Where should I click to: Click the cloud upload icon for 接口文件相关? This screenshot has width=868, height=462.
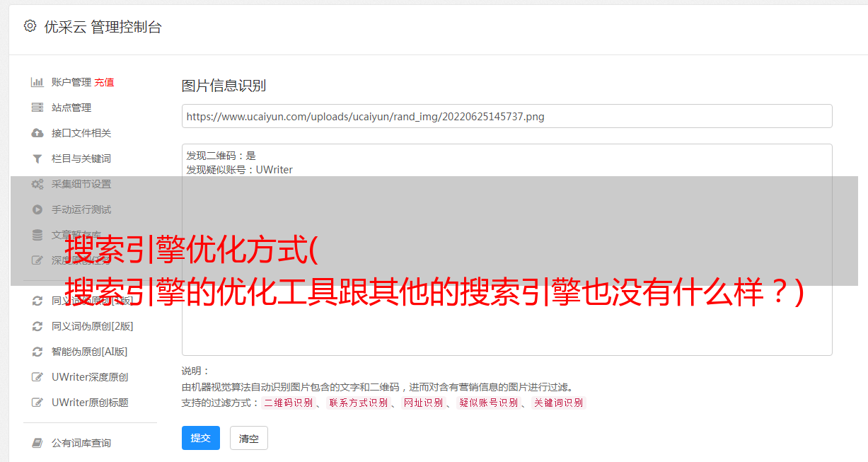(37, 133)
